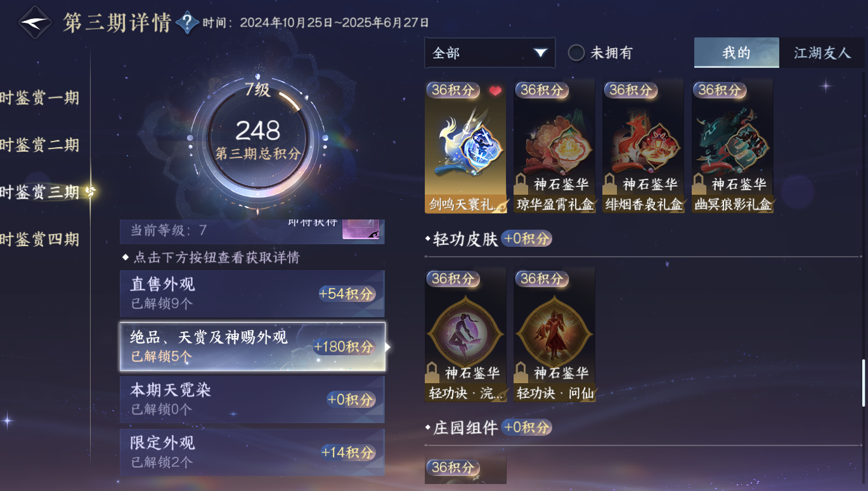Switch to the 我的 tab
This screenshot has height=491, width=868.
[736, 53]
